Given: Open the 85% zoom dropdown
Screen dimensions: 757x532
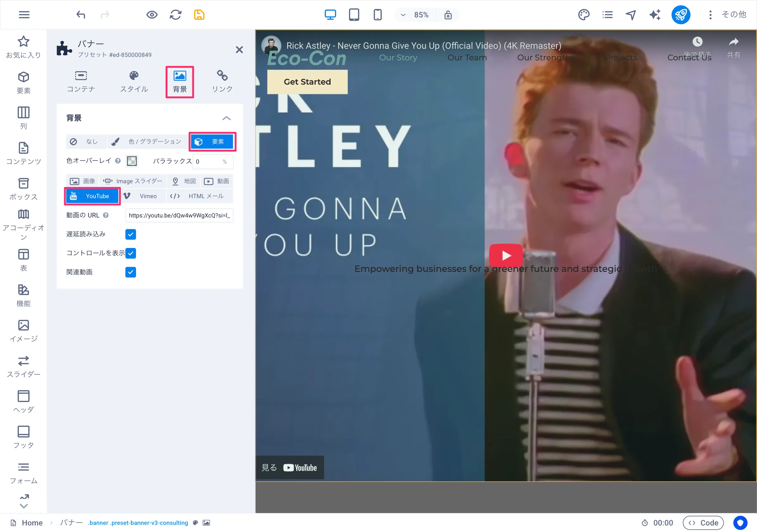Looking at the screenshot, I should [415, 15].
